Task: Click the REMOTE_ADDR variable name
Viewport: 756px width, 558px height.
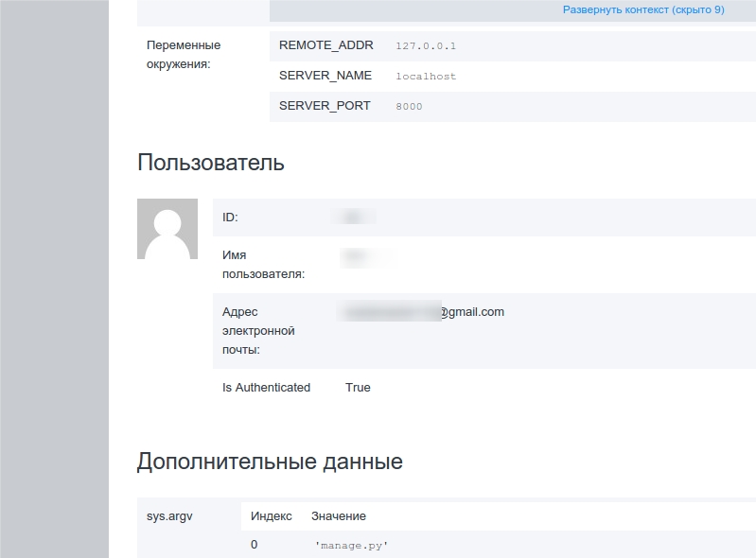Action: pyautogui.click(x=326, y=45)
